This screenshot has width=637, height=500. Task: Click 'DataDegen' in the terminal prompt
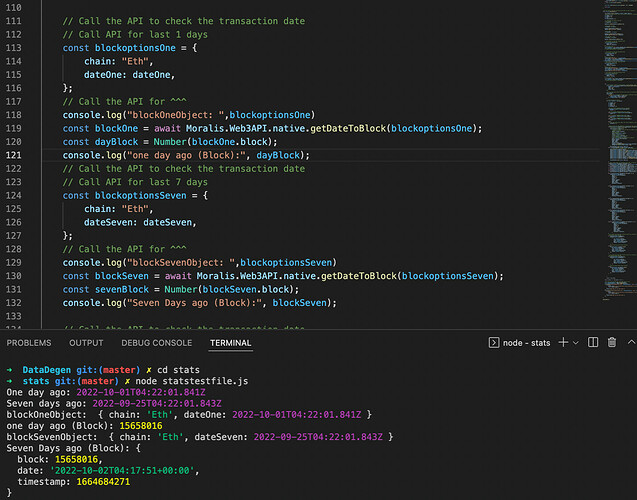(47, 370)
